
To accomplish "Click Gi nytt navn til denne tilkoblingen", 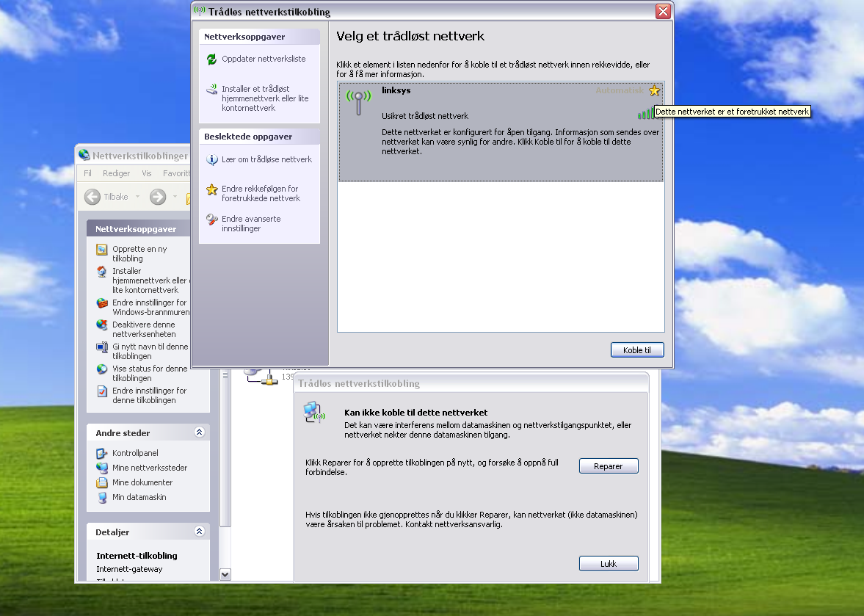I will click(x=150, y=351).
